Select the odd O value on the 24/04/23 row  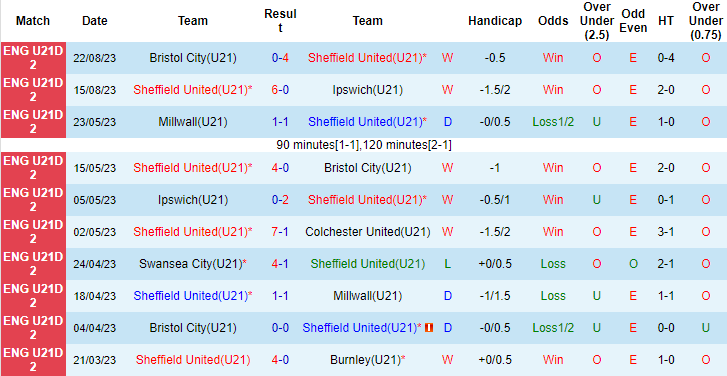click(x=633, y=264)
